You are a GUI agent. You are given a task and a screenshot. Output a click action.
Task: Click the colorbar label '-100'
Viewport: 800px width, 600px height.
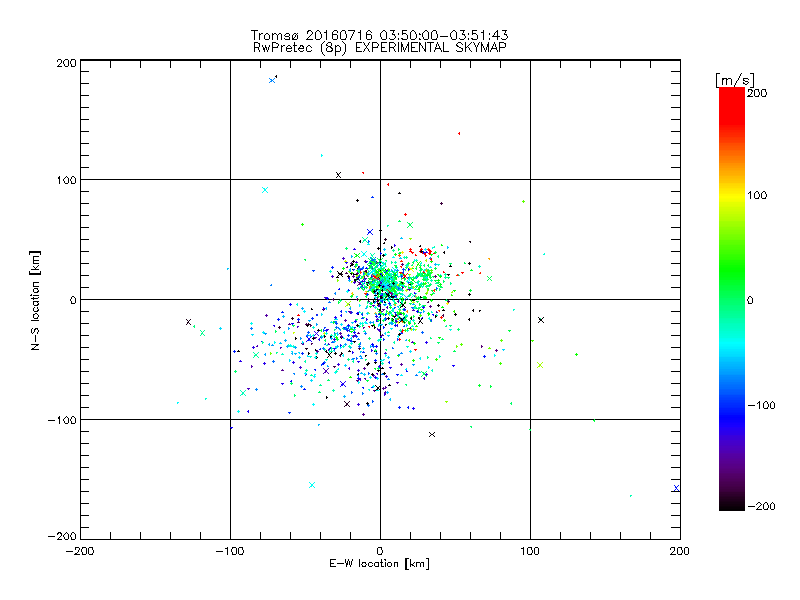(761, 406)
